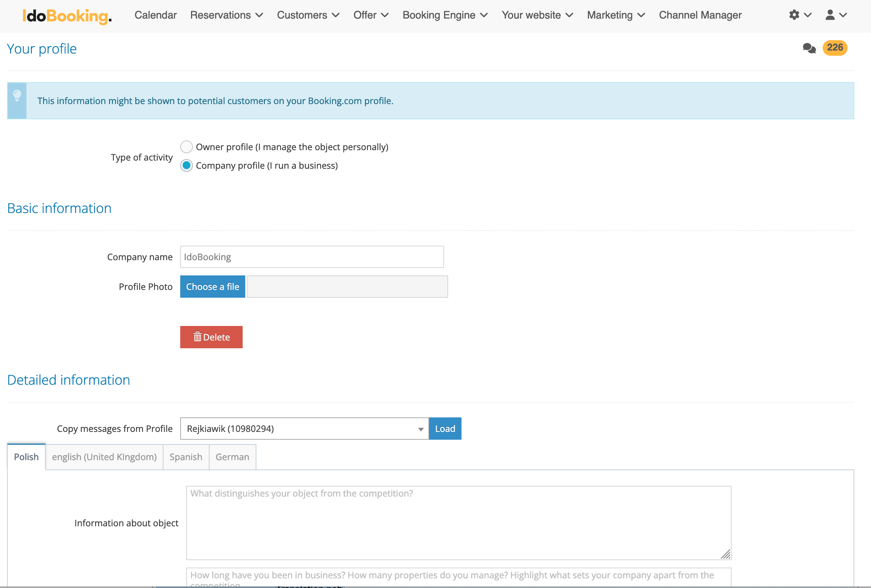
Task: Open the Calendar menu item
Action: (x=155, y=15)
